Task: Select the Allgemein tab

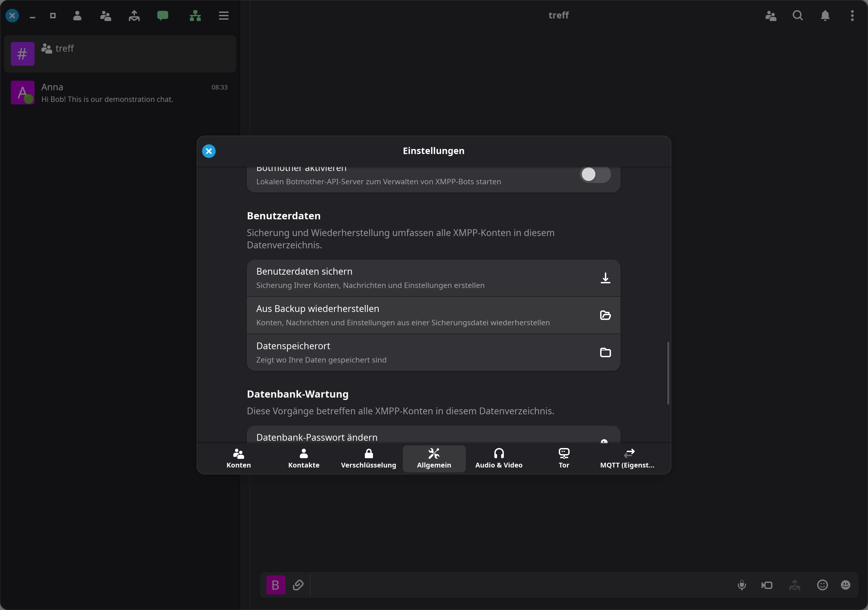Action: 434,459
